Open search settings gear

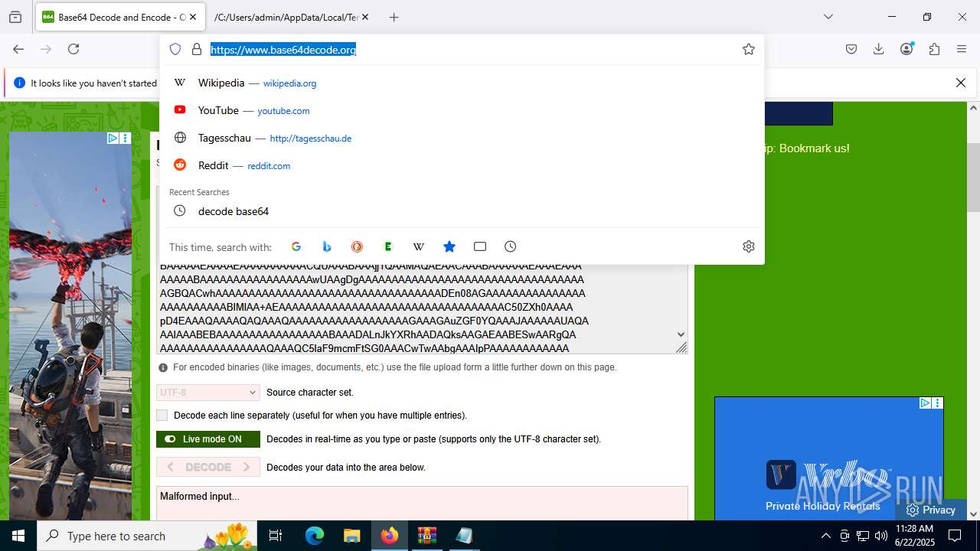tap(749, 246)
